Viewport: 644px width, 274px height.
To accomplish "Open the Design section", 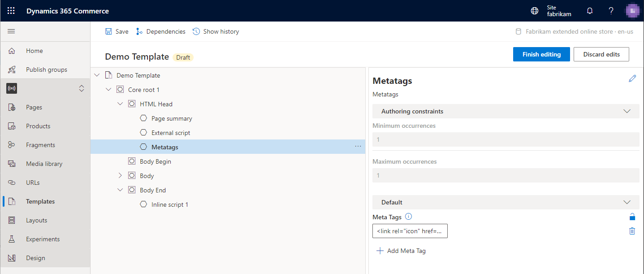I will (36, 257).
